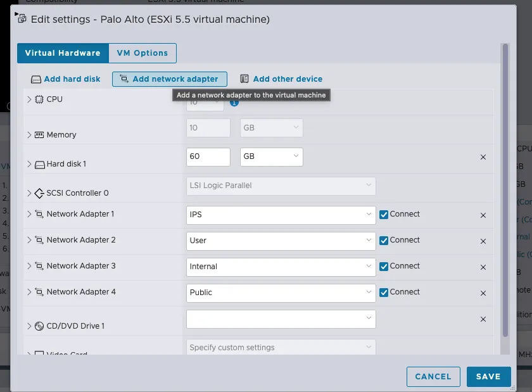Image resolution: width=532 pixels, height=392 pixels.
Task: Click the Add hard disk icon
Action: tap(36, 79)
